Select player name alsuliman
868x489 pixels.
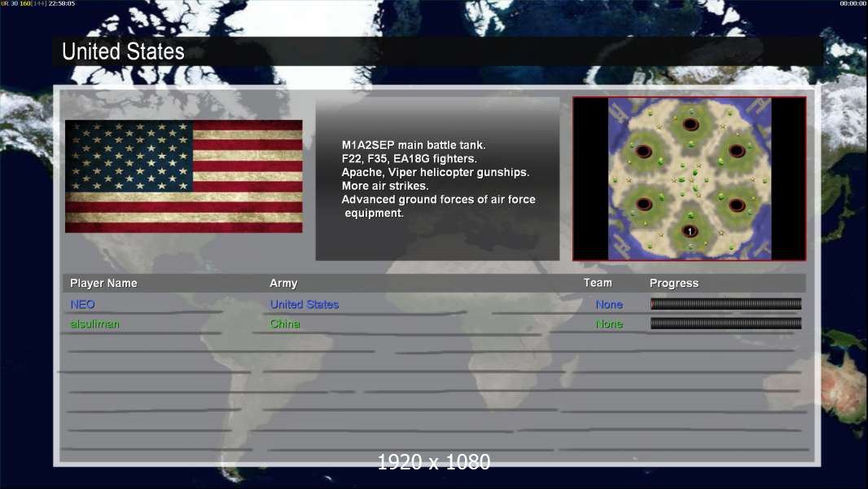pyautogui.click(x=94, y=324)
